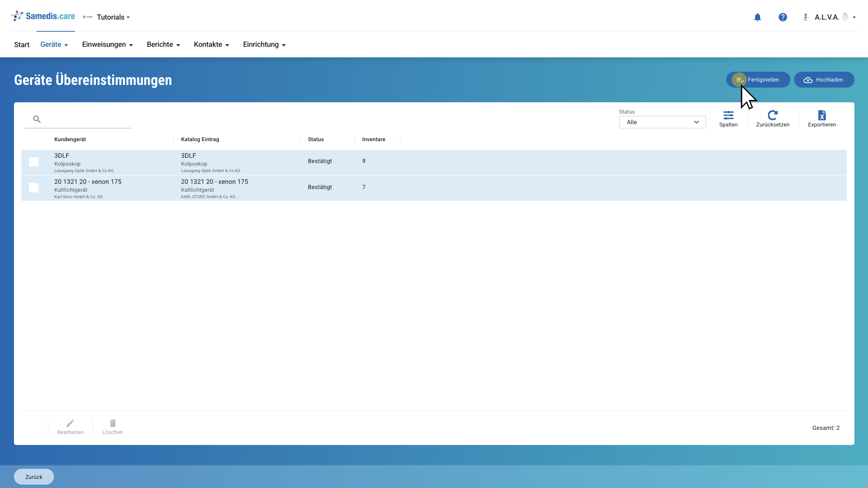This screenshot has width=868, height=488.
Task: Click inventory count 7
Action: tap(364, 187)
